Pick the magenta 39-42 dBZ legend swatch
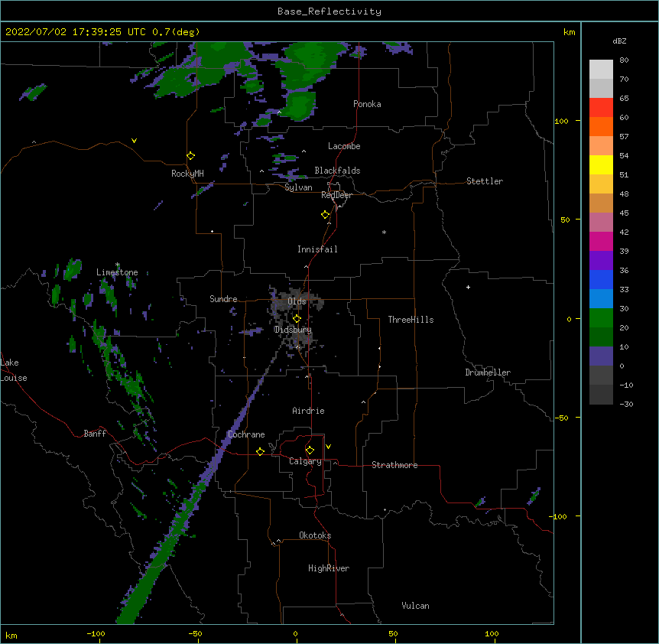This screenshot has width=659, height=644. (601, 241)
